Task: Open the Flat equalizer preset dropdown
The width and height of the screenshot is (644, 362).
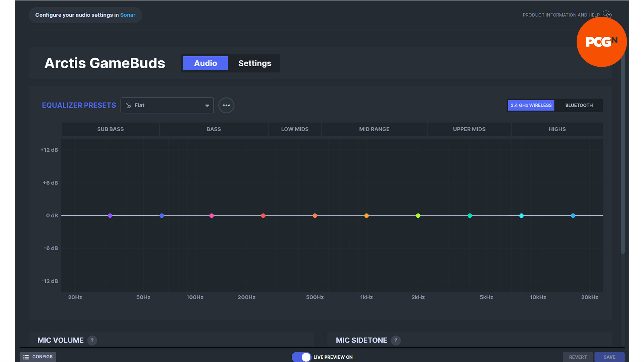Action: [x=167, y=105]
